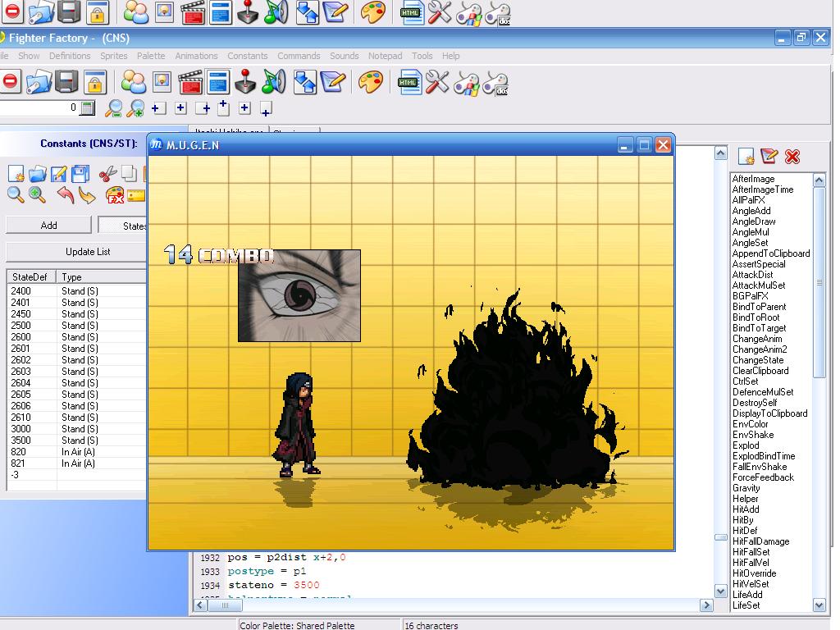The image size is (840, 630).
Task: Open Sprites portrait icon under the menu bar
Action: coord(162,82)
